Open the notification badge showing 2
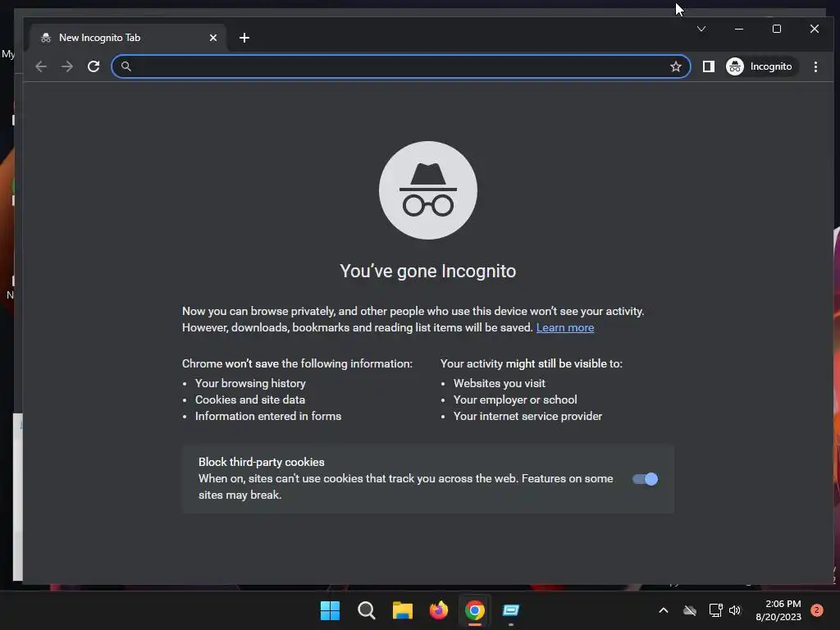Image resolution: width=840 pixels, height=630 pixels. click(817, 610)
